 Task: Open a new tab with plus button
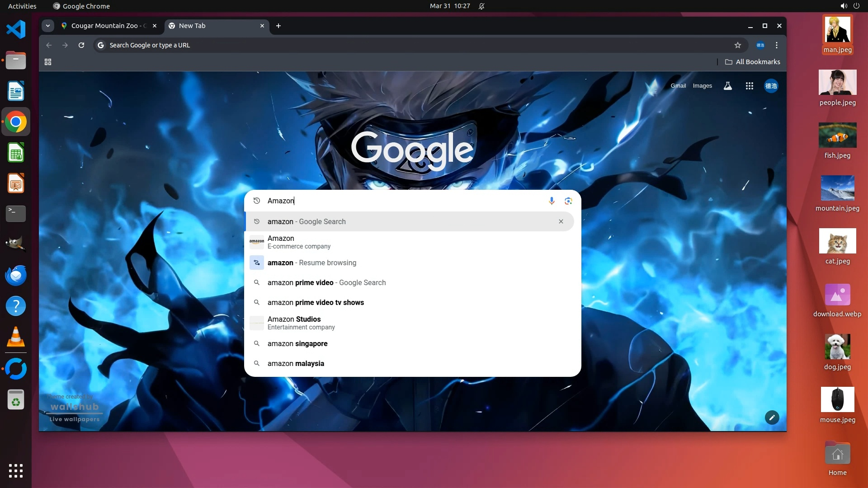click(278, 26)
